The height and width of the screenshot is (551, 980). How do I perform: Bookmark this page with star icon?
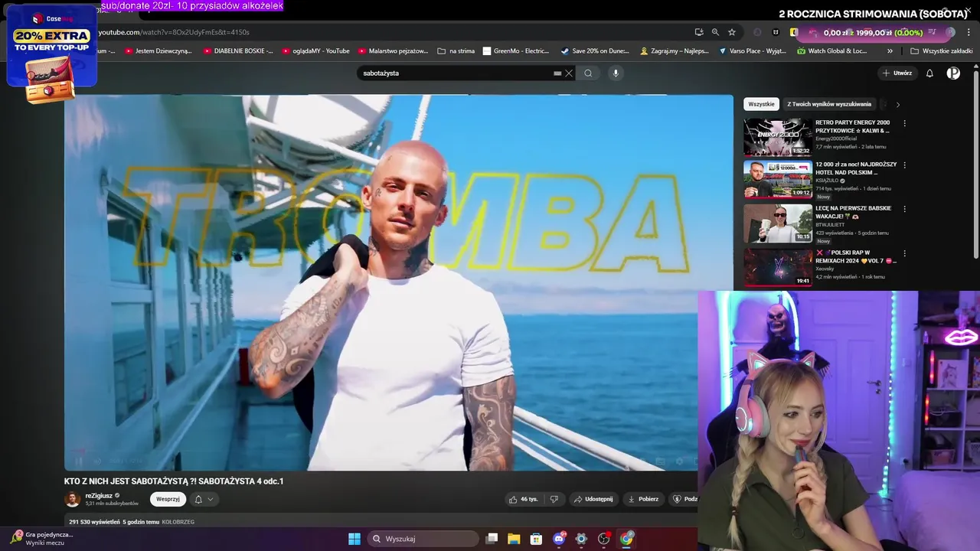732,32
